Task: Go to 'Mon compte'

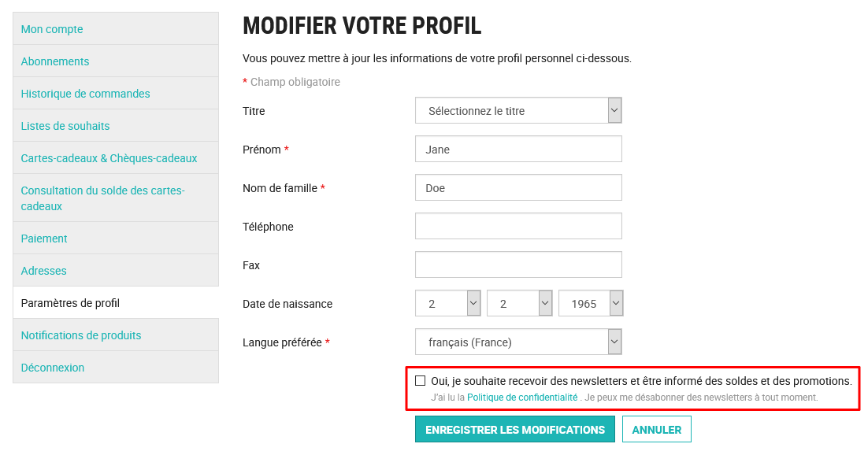Action: (x=50, y=28)
